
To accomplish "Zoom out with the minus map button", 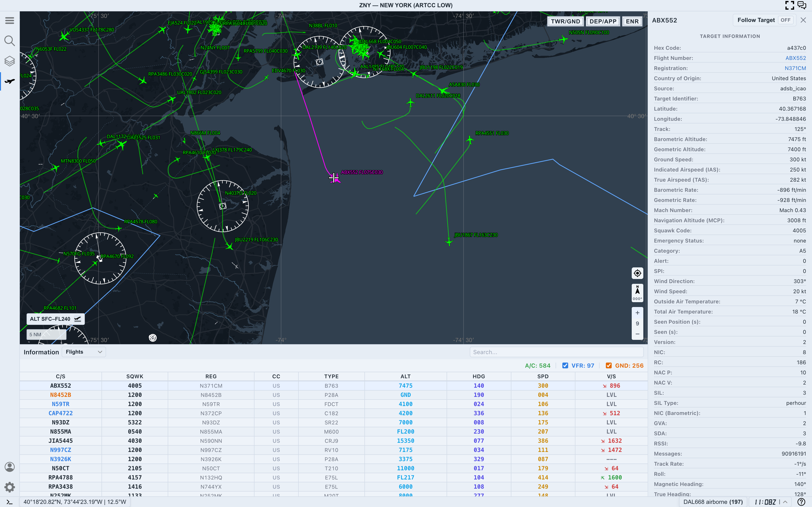I will point(637,334).
